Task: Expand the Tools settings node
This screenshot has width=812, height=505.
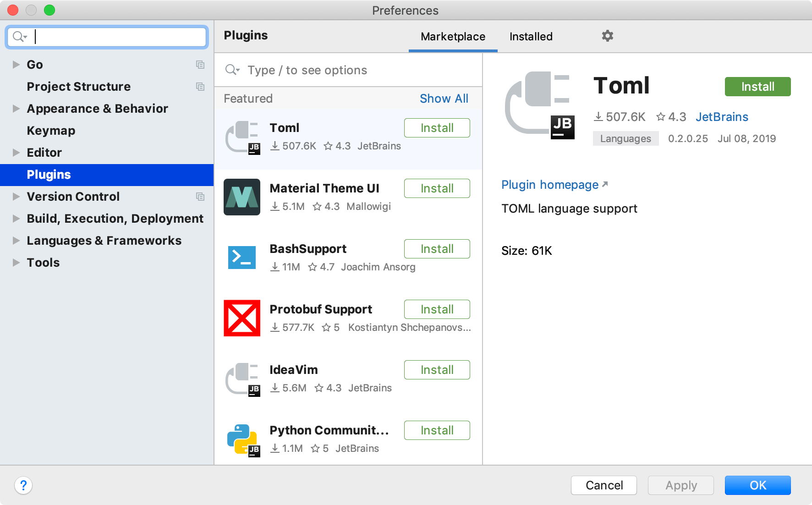Action: 16,263
